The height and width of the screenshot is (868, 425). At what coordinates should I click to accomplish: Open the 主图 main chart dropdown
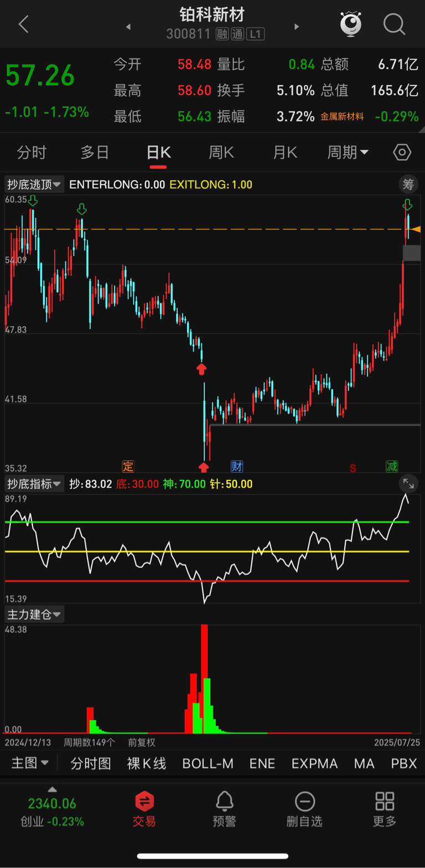[x=30, y=763]
